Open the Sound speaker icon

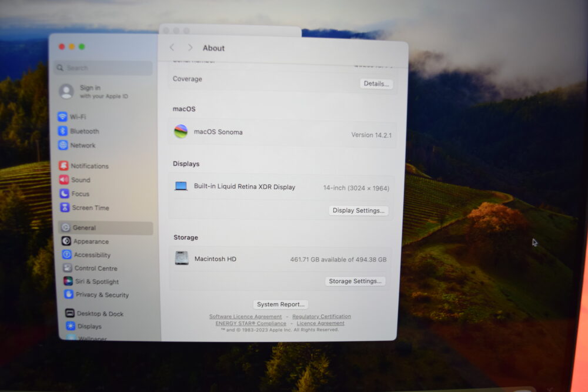(64, 179)
